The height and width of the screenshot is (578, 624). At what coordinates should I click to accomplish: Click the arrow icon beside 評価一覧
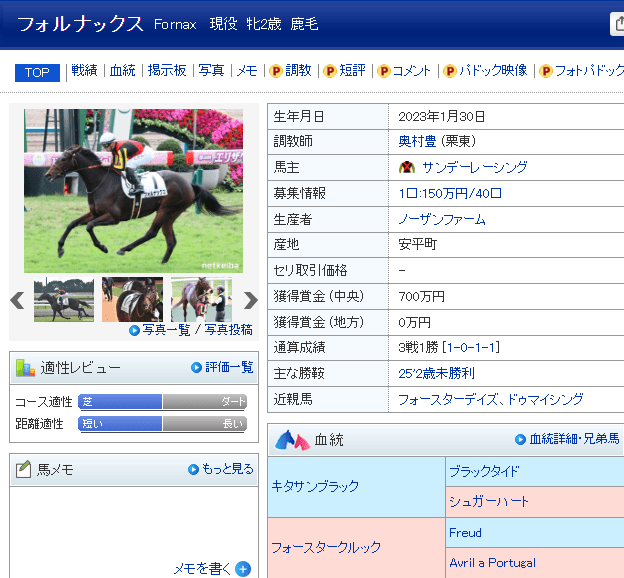[x=196, y=367]
